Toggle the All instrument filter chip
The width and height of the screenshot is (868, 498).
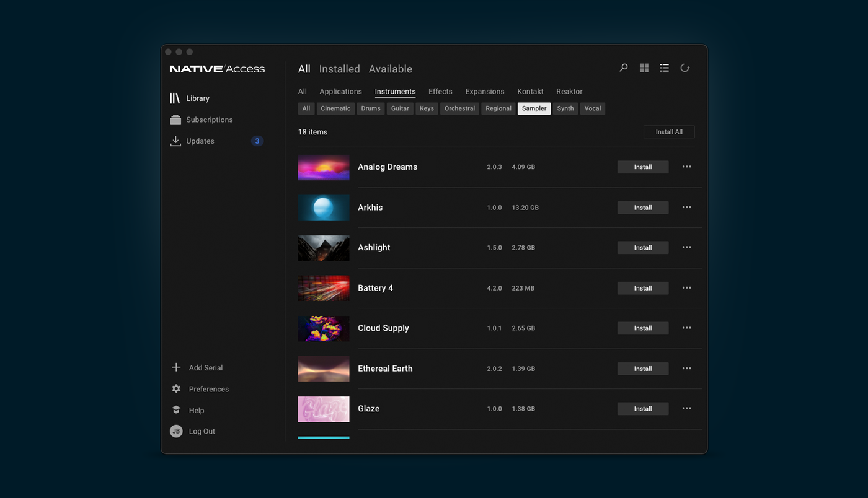click(306, 108)
